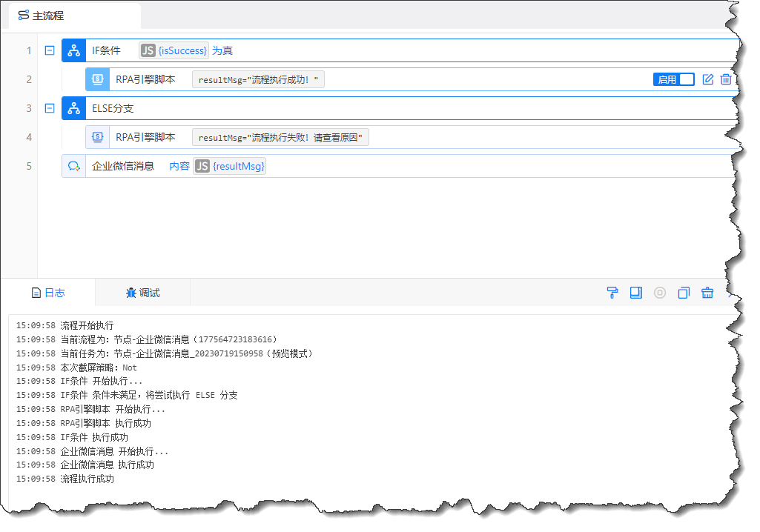Copy log using the copy icon
Screen dimensions: 760x532
[x=684, y=293]
